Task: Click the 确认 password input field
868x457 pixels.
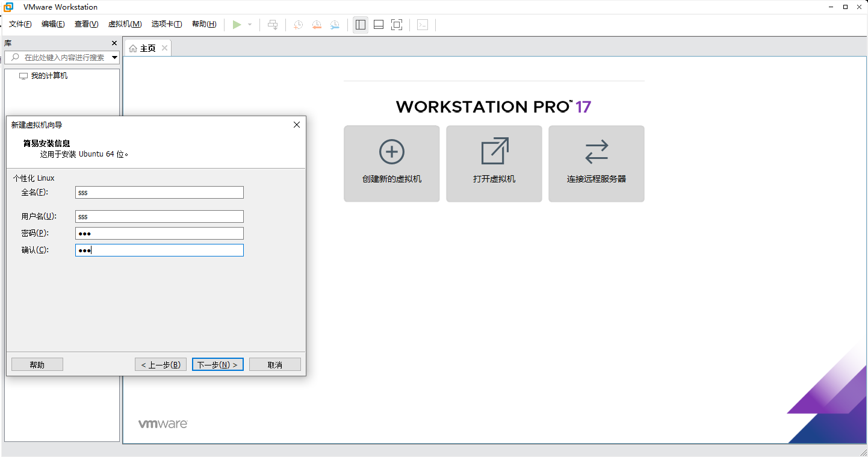Action: point(160,250)
